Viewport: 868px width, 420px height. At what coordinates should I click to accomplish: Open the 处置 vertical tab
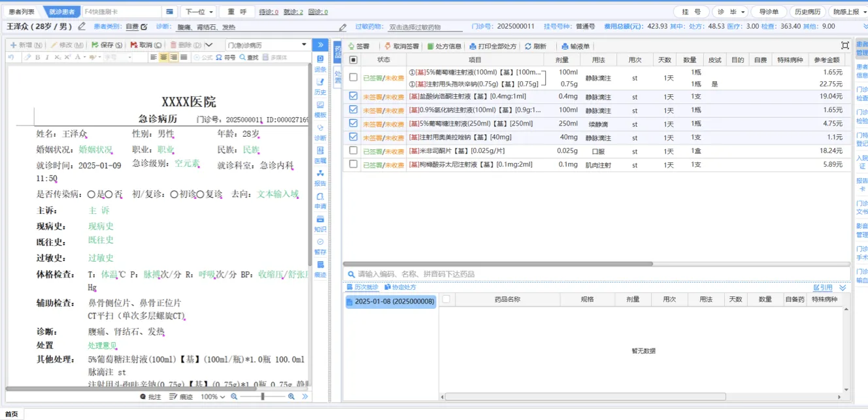[x=337, y=77]
